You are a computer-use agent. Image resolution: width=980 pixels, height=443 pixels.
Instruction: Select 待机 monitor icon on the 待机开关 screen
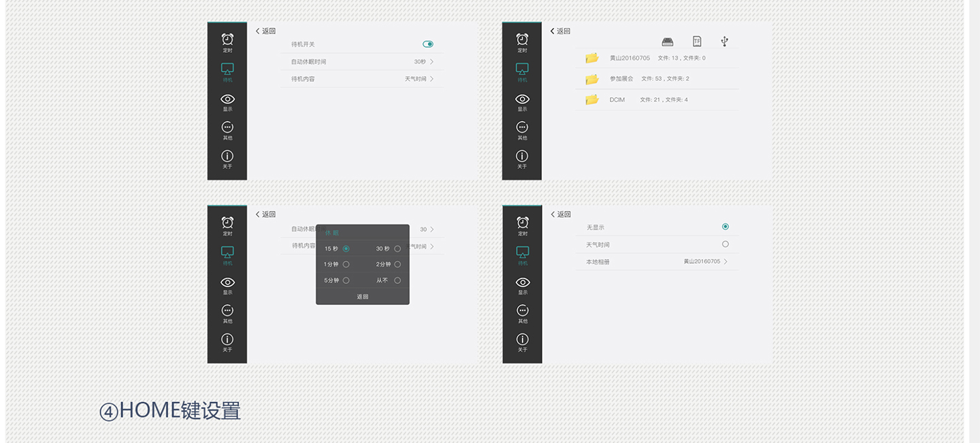click(227, 69)
